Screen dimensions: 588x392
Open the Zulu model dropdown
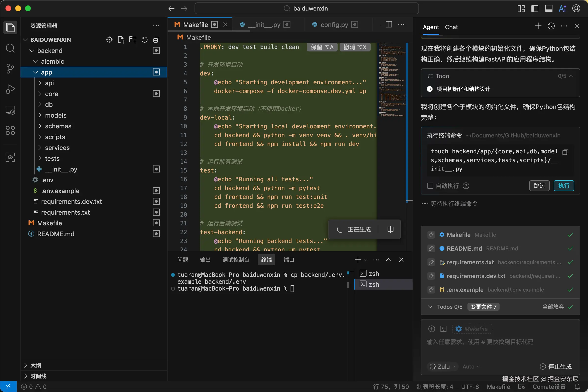coord(442,367)
